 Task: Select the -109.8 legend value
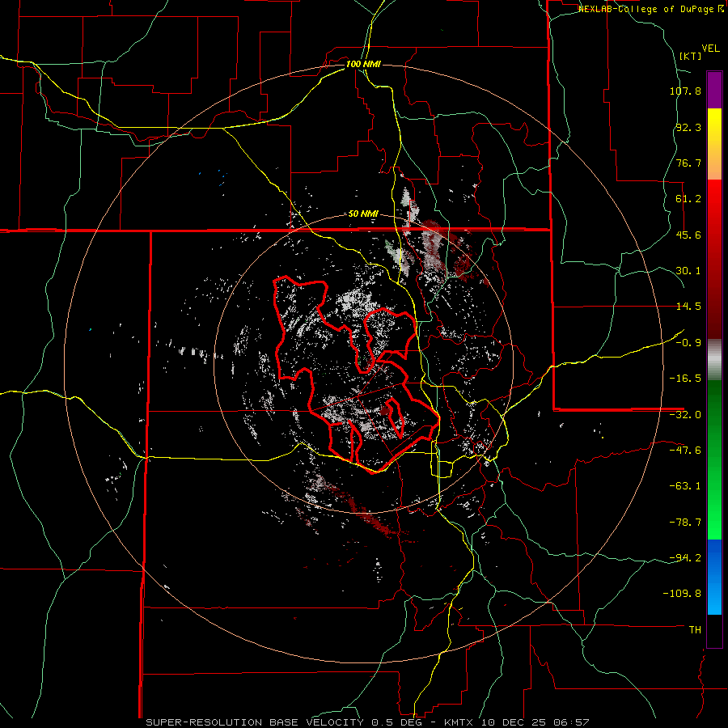coord(683,594)
